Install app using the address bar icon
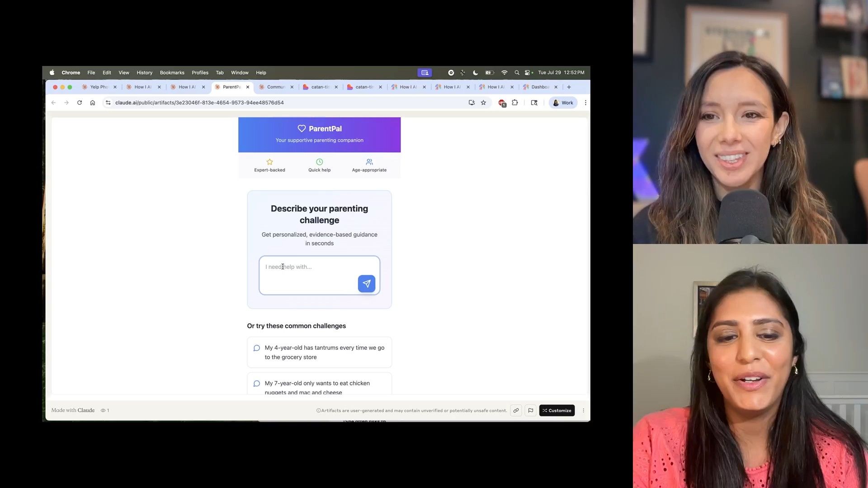This screenshot has height=488, width=868. [472, 103]
